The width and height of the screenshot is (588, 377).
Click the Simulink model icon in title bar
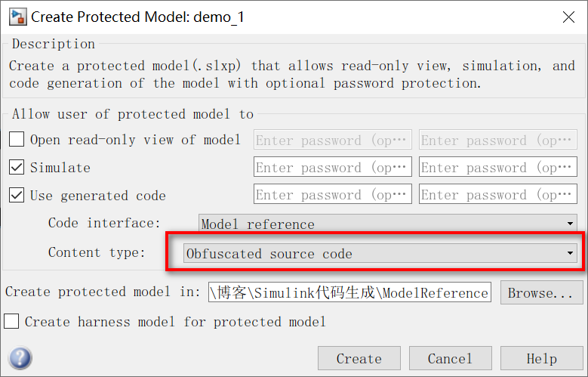click(17, 17)
